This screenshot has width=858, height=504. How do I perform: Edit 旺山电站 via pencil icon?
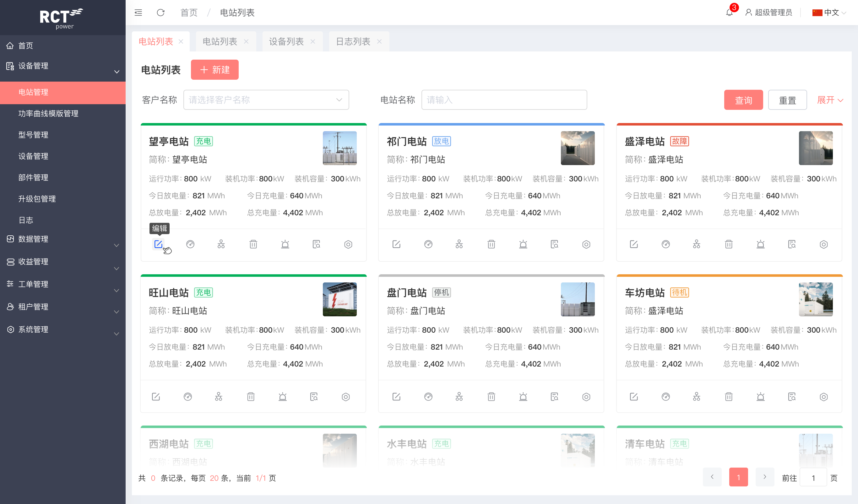coord(155,396)
